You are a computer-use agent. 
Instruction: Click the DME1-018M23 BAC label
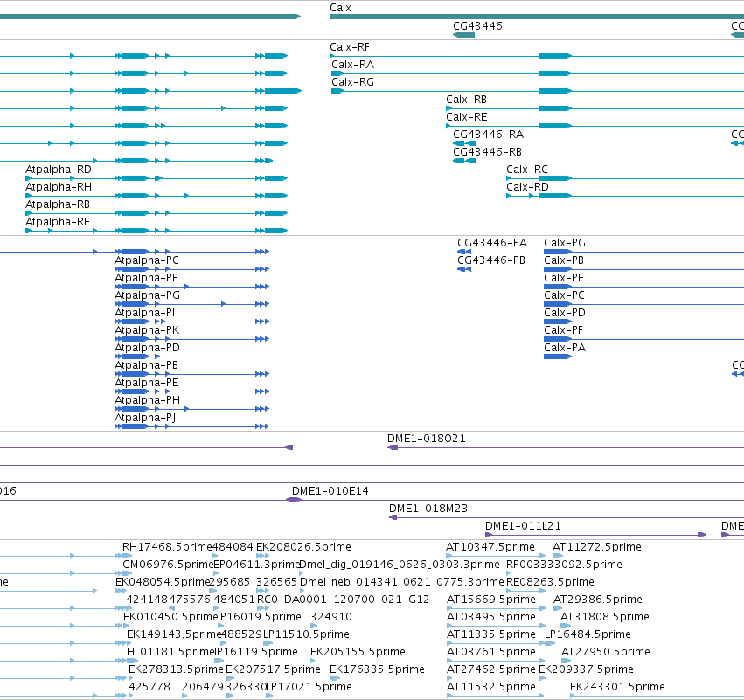click(428, 509)
